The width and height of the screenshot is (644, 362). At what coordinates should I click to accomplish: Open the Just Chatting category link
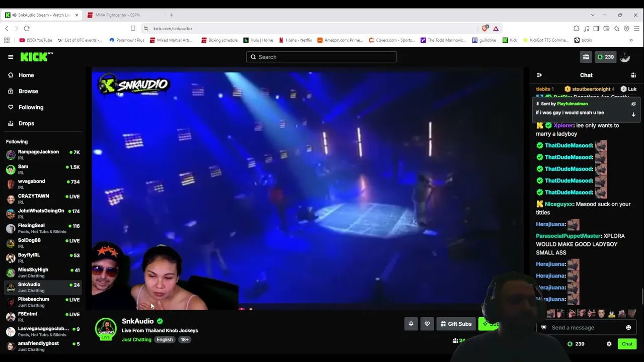tap(136, 339)
